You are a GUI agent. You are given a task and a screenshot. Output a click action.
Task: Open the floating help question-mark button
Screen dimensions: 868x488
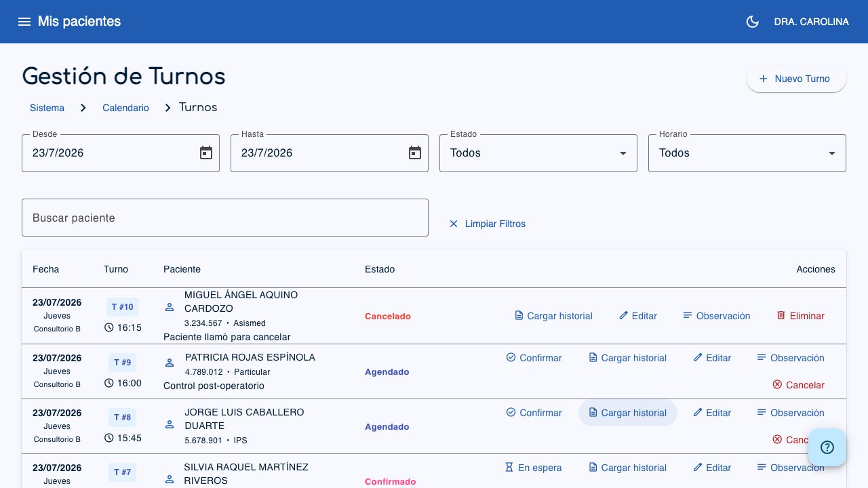(x=827, y=447)
